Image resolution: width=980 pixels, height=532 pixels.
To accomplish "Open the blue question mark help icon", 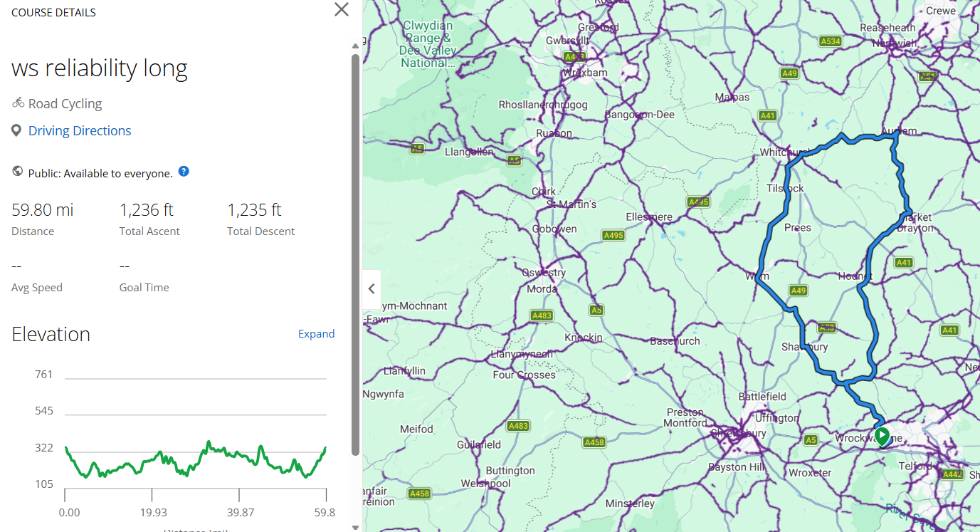I will click(184, 172).
